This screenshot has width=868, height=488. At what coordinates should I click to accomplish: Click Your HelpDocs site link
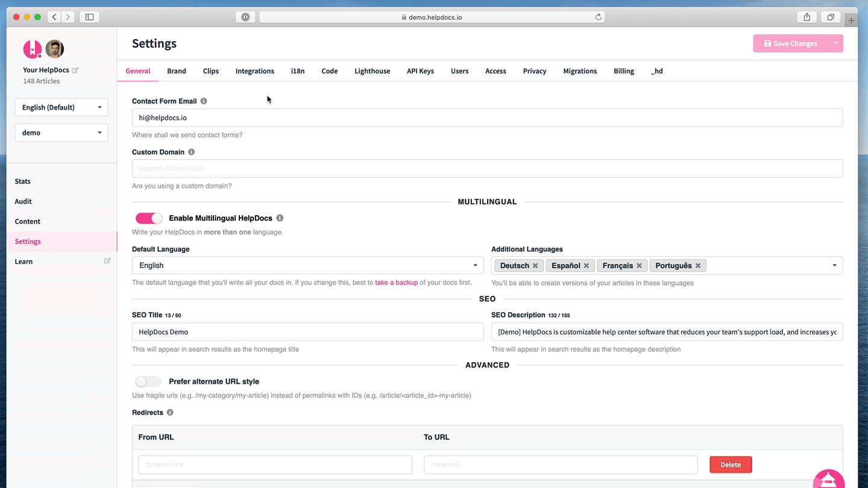click(x=46, y=70)
